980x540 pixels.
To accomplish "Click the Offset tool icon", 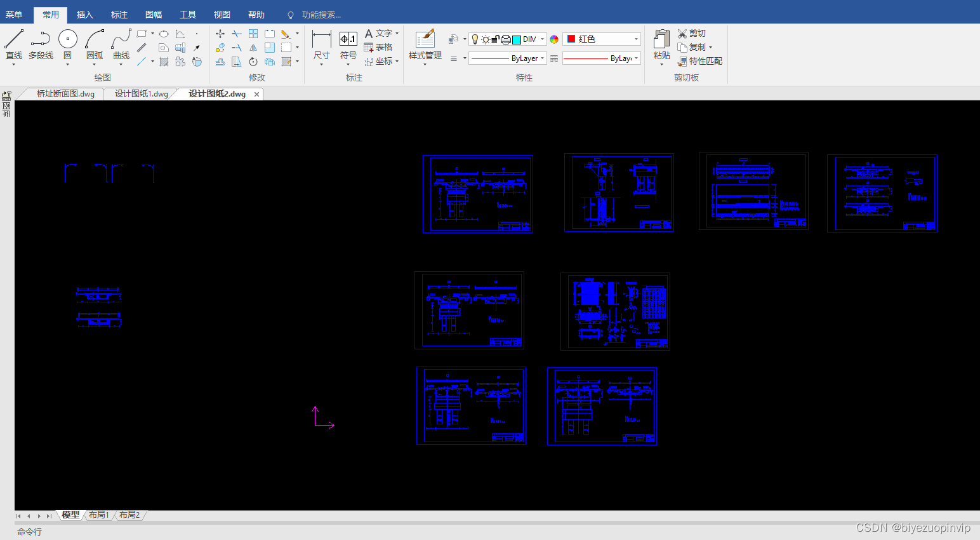I will click(220, 62).
